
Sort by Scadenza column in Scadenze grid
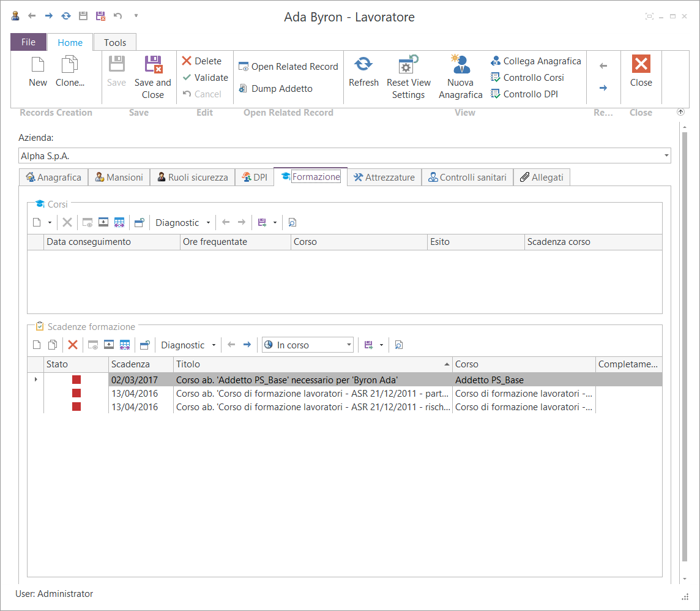tap(141, 364)
